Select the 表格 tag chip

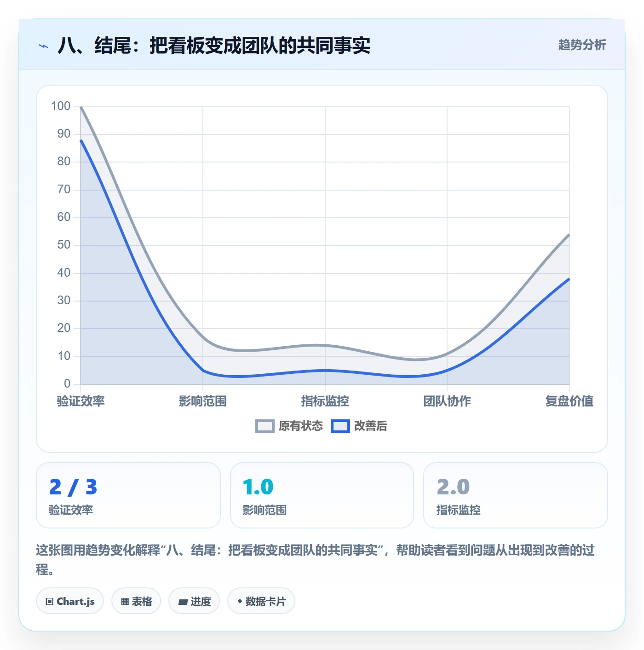[136, 601]
